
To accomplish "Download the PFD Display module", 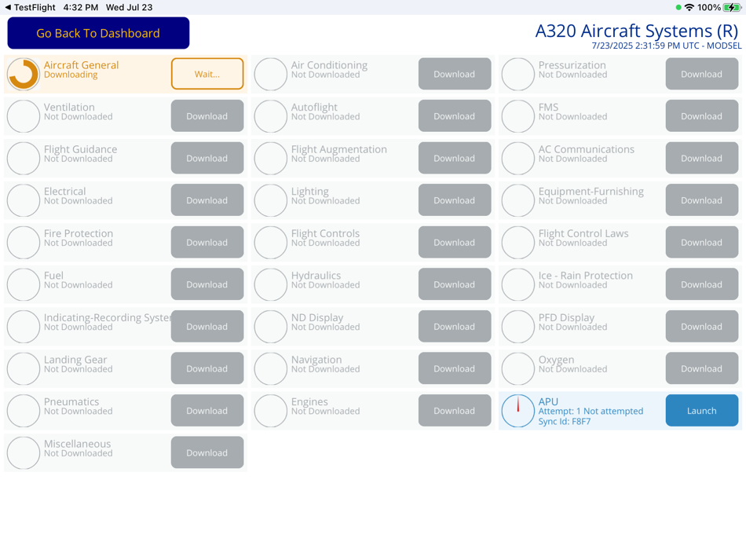I will click(702, 327).
